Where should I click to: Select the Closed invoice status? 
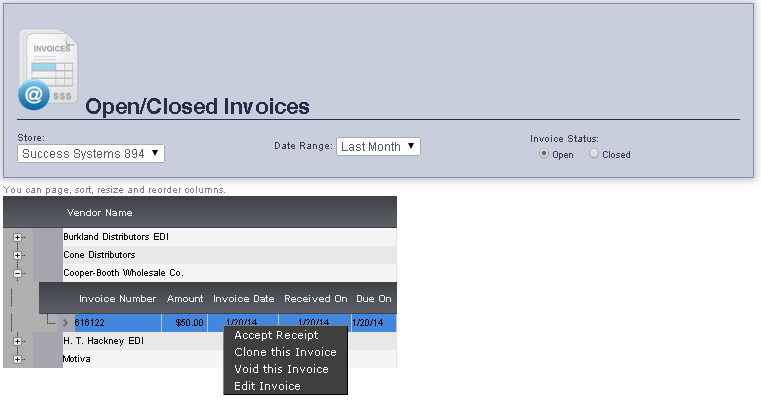point(594,154)
